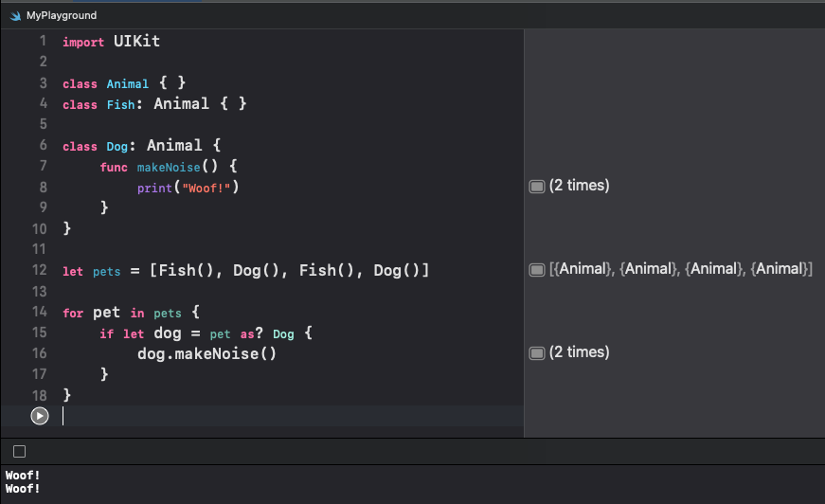The height and width of the screenshot is (504, 825).
Task: Click 'if let dog = pet as? Dog' line
Action: coord(206,333)
